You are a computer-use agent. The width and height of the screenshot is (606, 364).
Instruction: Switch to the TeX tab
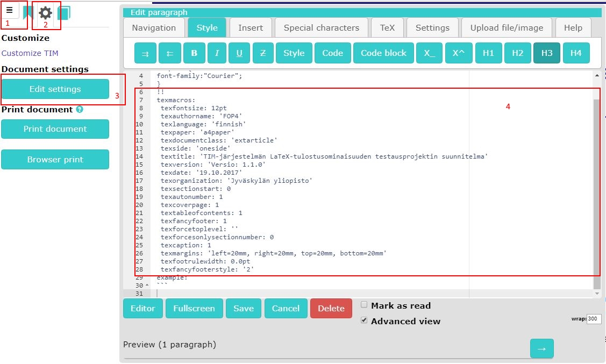click(387, 28)
